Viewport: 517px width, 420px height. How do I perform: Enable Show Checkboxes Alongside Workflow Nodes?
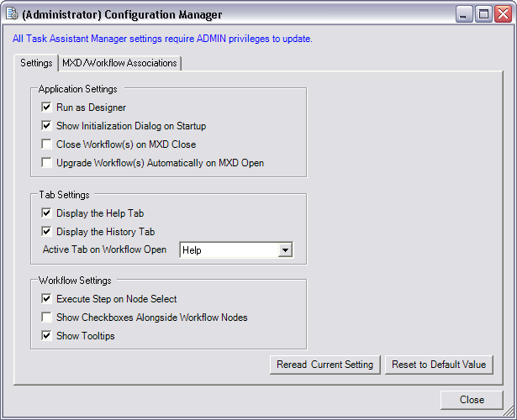click(x=46, y=318)
